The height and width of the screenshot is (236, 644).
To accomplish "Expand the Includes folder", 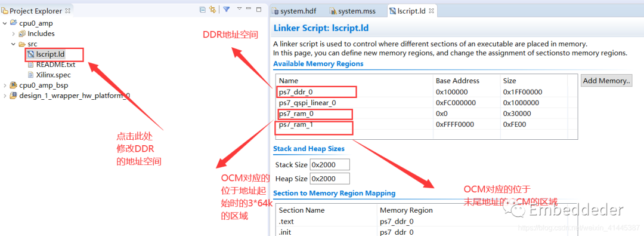I will tap(14, 33).
